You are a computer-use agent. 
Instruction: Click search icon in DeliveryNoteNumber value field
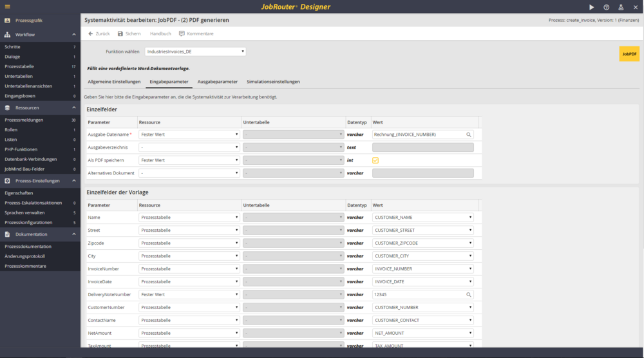point(469,295)
